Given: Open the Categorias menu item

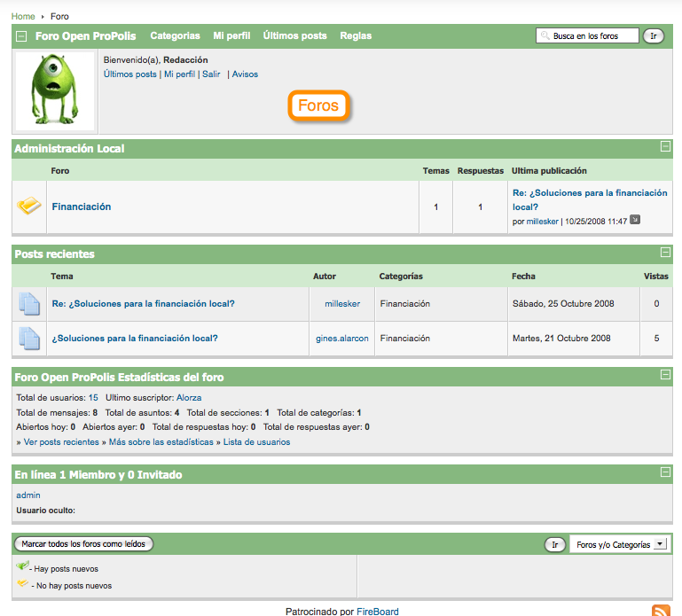Looking at the screenshot, I should tap(175, 35).
